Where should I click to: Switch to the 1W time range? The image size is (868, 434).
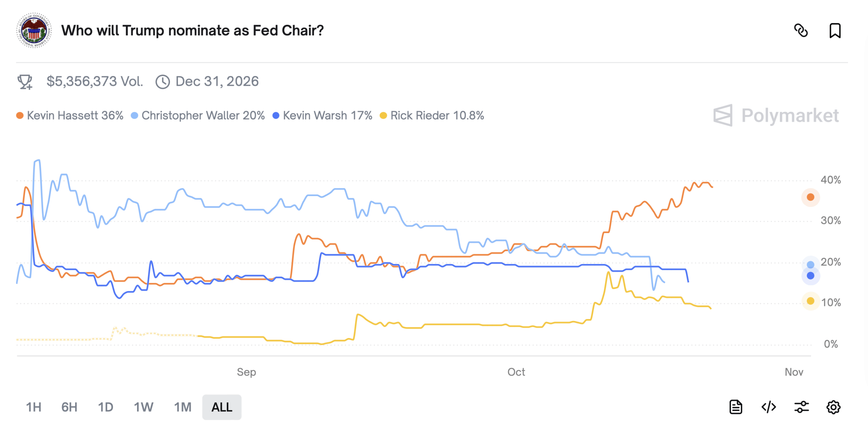[143, 407]
